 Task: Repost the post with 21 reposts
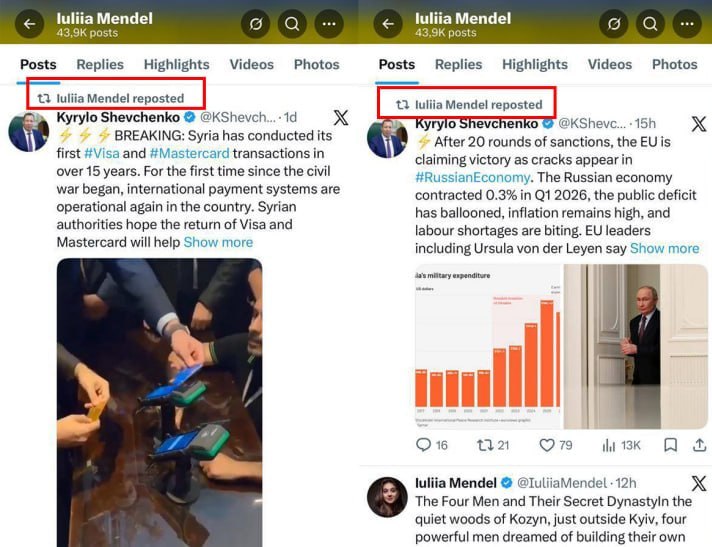pyautogui.click(x=493, y=445)
